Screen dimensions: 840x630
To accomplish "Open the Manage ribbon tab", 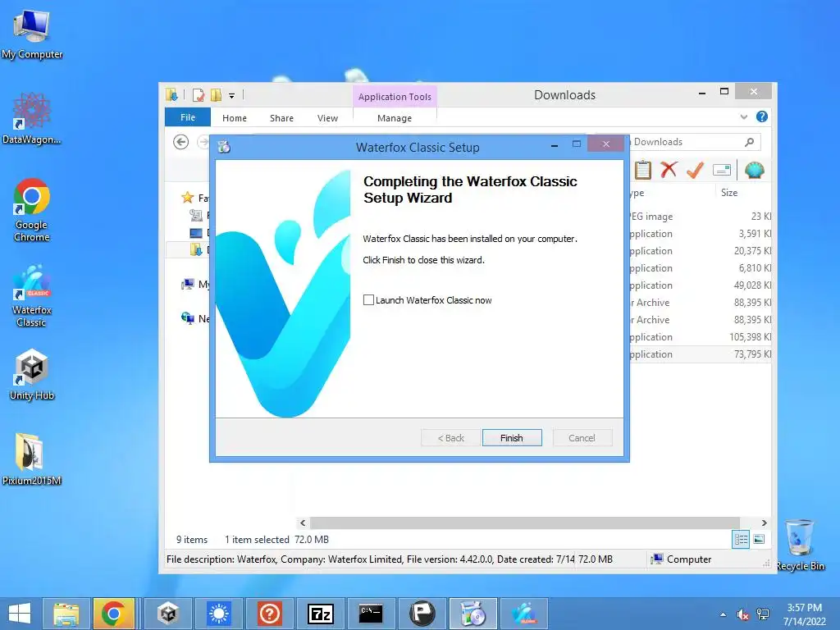I will pos(395,118).
